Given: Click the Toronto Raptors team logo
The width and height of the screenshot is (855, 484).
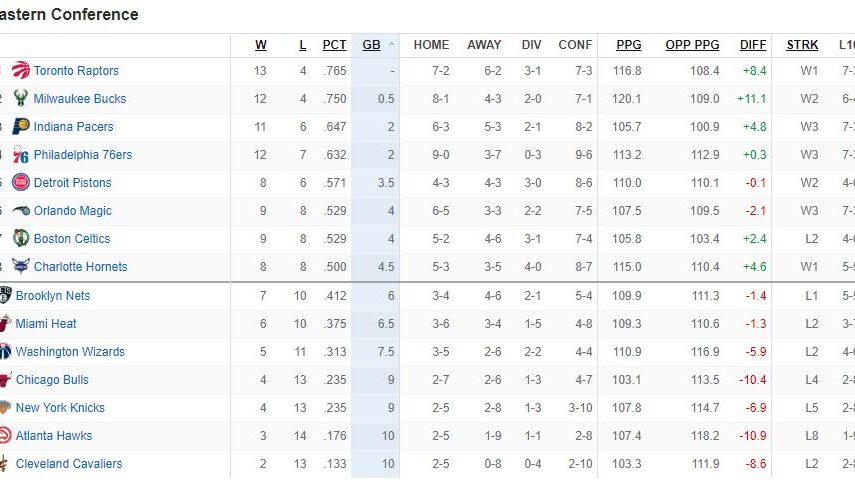Looking at the screenshot, I should [x=21, y=71].
